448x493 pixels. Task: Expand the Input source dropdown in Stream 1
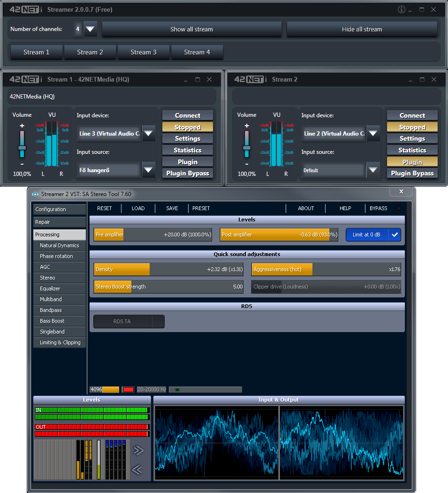[148, 170]
